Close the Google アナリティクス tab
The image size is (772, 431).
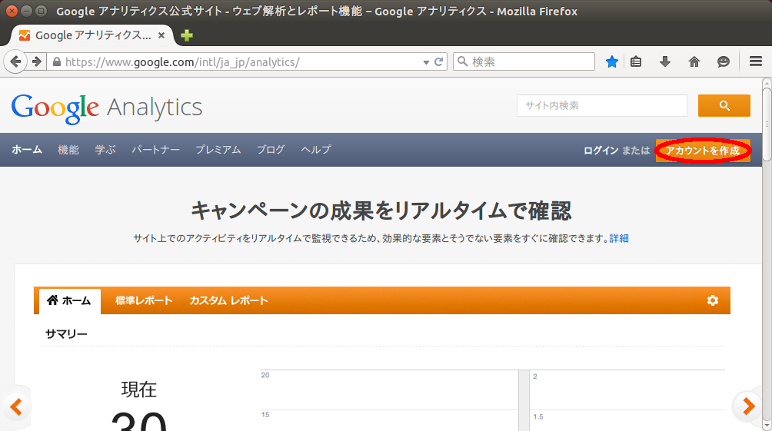click(x=161, y=35)
